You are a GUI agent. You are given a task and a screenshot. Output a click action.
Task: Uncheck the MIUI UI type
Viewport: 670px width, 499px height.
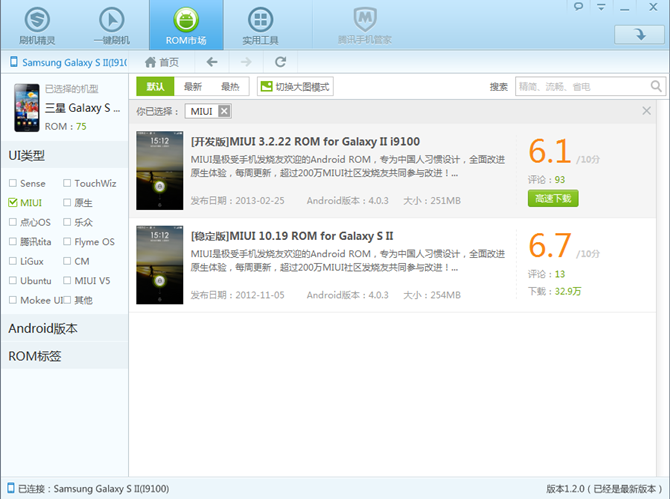13,203
